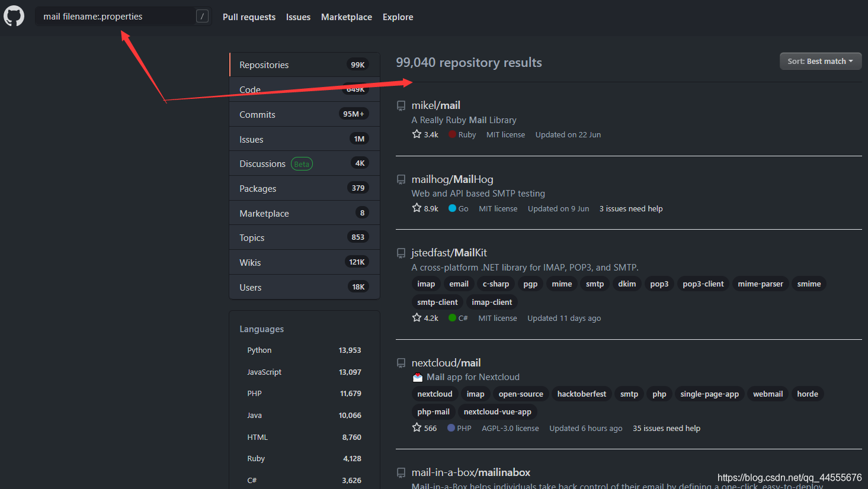
Task: Click the 'imap-client' topic tag
Action: tap(492, 303)
